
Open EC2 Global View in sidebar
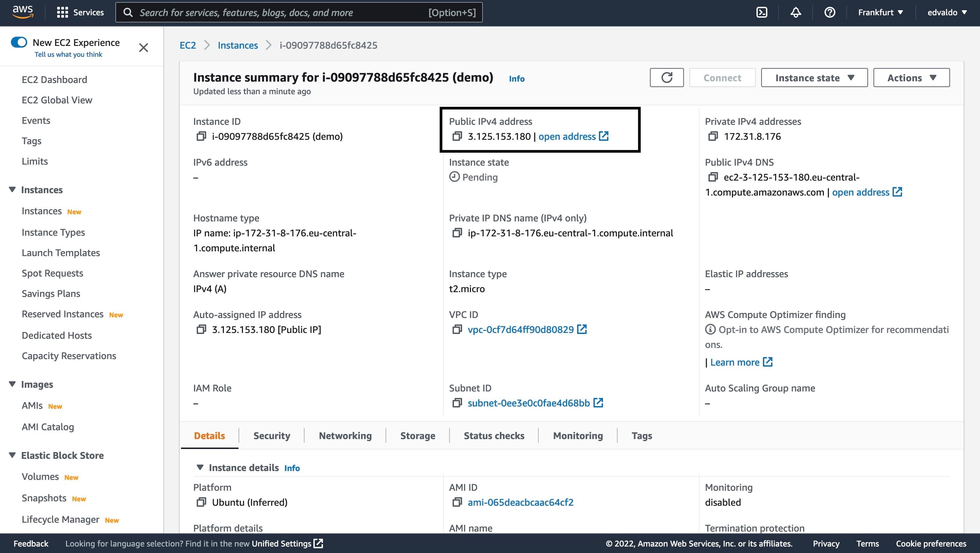pyautogui.click(x=57, y=100)
